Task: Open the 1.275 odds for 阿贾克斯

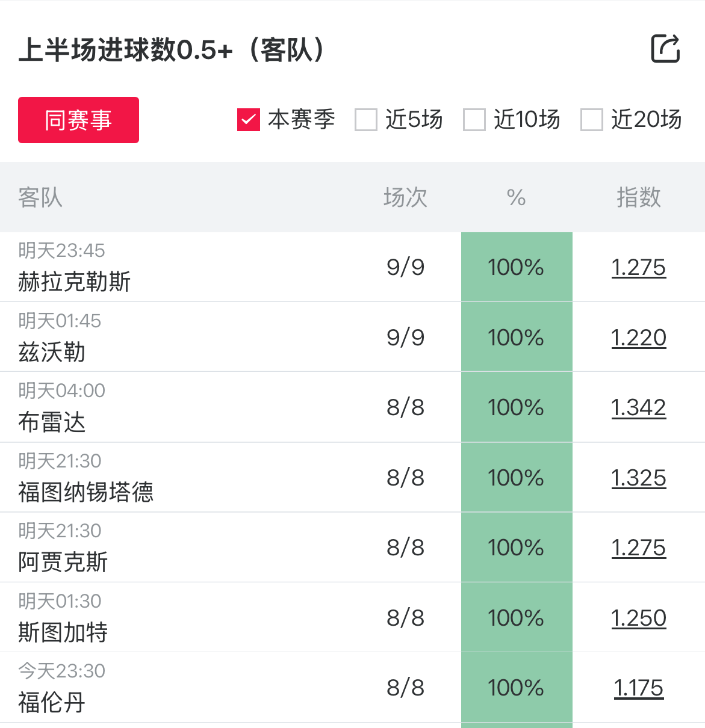Action: click(638, 548)
